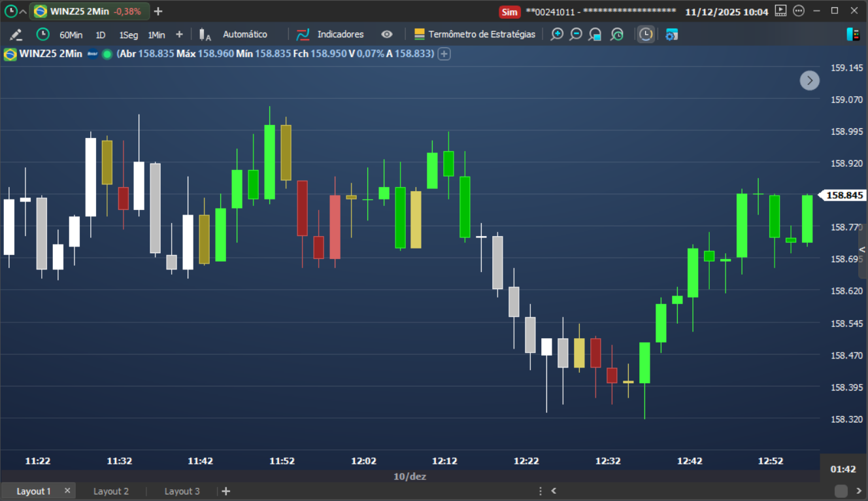Select the pencil drawing tool
This screenshot has width=868, height=501.
coord(16,35)
